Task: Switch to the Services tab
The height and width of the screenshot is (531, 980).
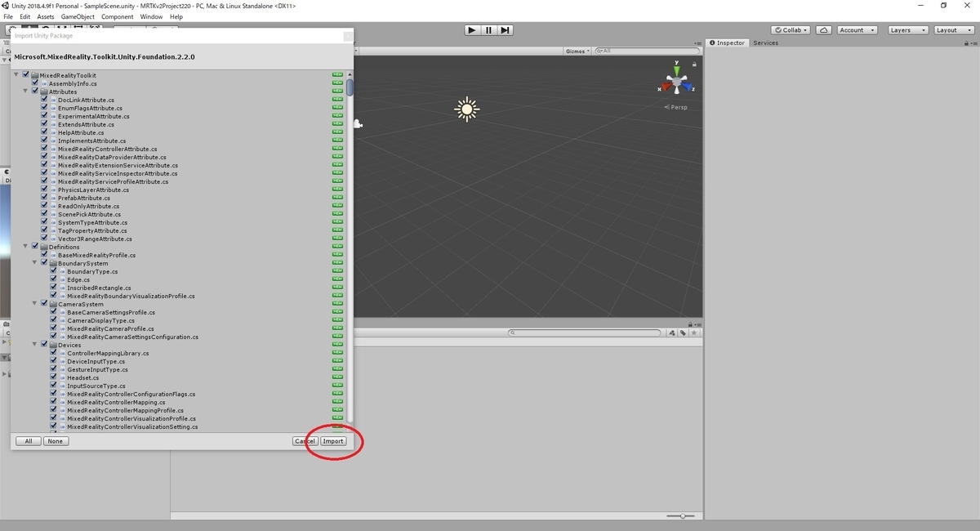Action: point(765,42)
